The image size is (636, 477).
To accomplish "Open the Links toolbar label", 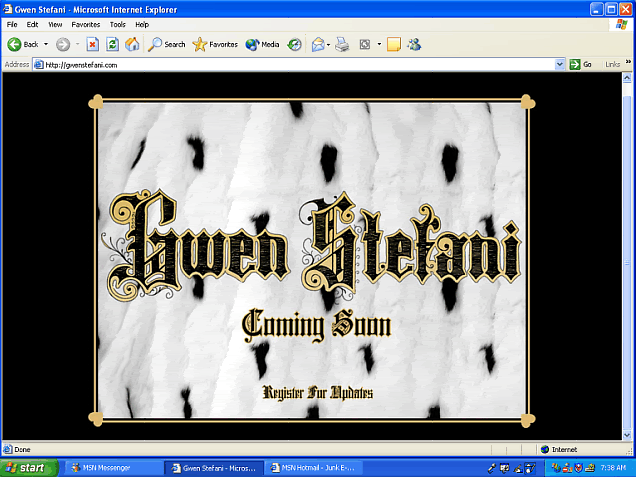I will tap(612, 64).
